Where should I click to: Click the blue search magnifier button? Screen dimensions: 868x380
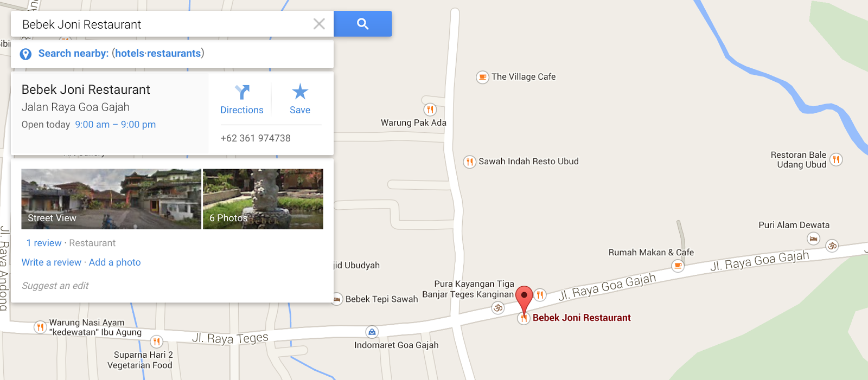(362, 24)
